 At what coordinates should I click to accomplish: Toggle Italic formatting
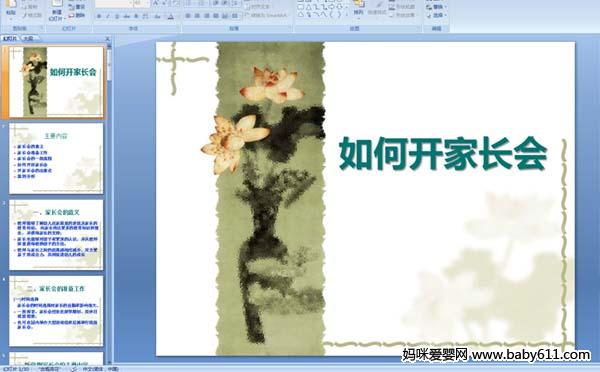click(108, 16)
